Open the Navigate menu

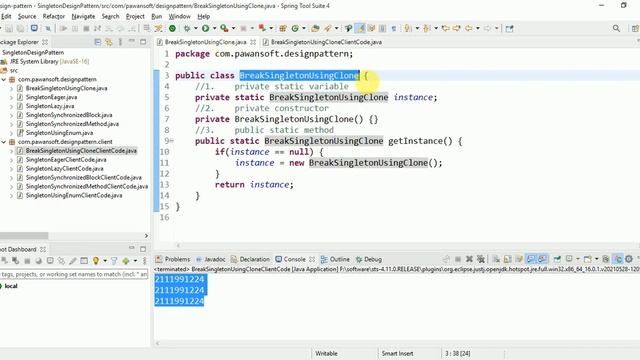tap(83, 16)
